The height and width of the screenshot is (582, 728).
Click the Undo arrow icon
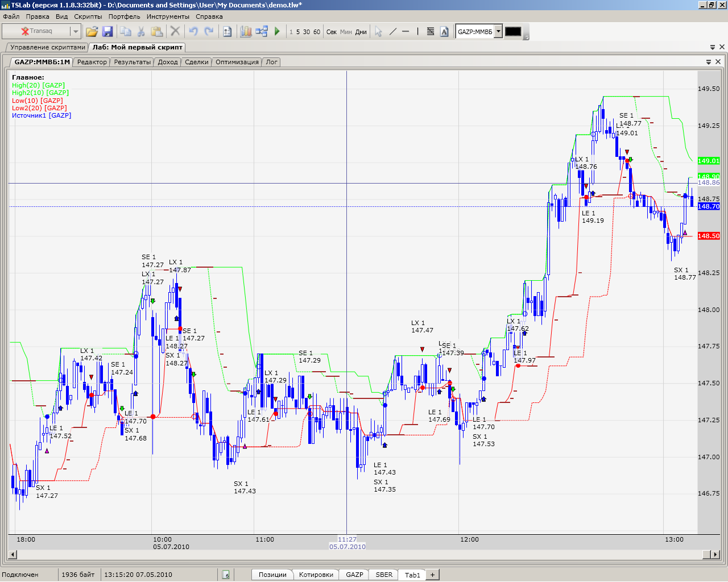[193, 31]
